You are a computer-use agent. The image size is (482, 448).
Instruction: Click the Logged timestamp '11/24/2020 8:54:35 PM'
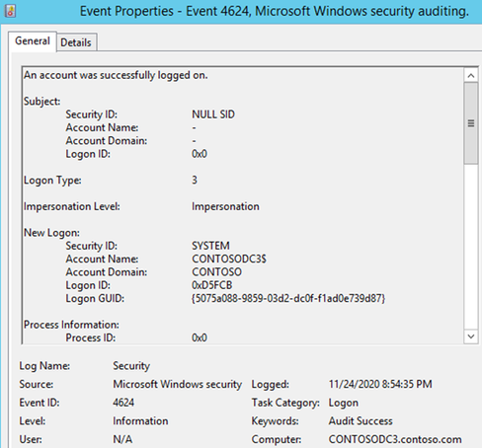click(380, 384)
